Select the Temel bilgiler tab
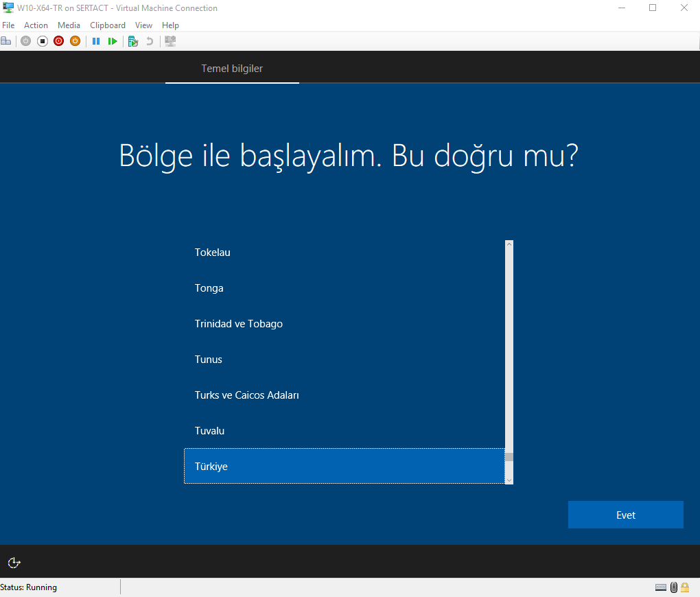700x597 pixels. [x=232, y=69]
